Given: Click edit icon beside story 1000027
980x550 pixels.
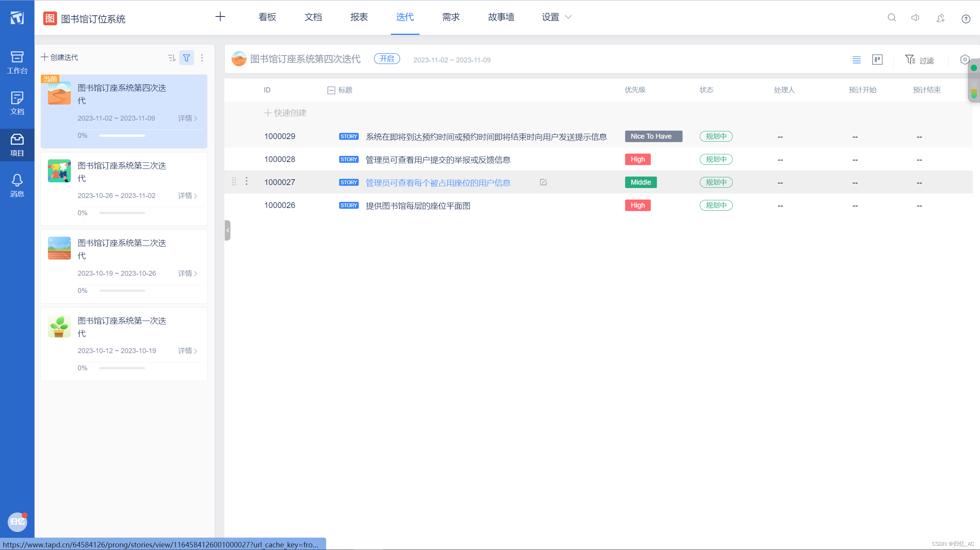Looking at the screenshot, I should point(543,182).
